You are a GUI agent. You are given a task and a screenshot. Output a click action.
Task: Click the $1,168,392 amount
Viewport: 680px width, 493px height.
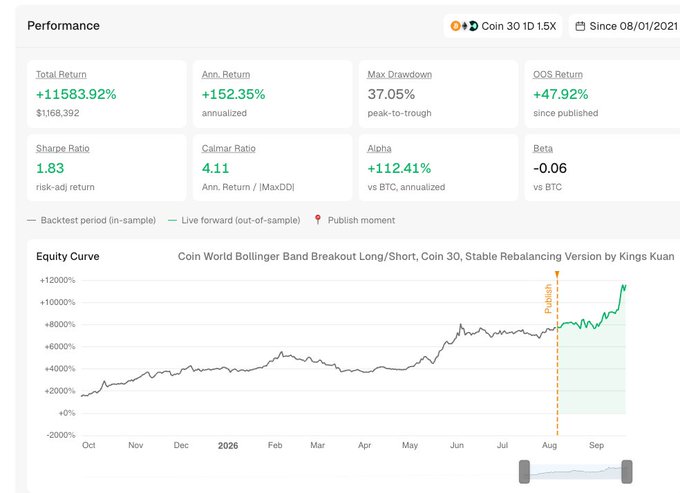(58, 113)
